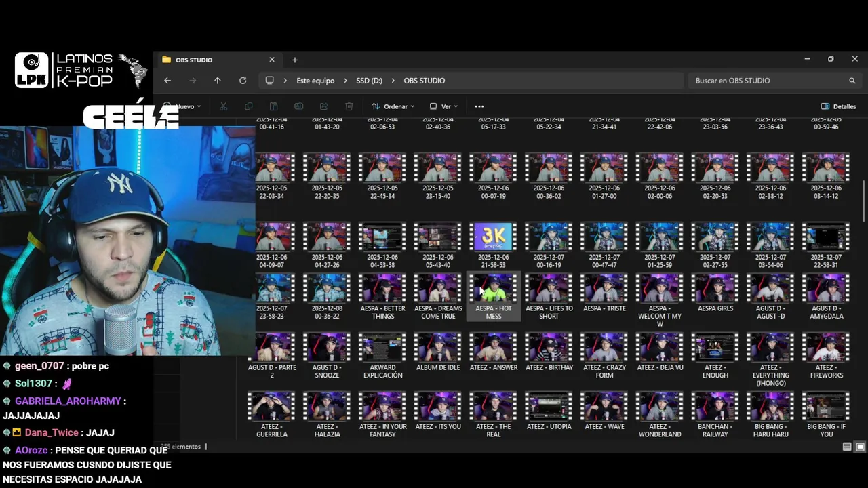This screenshot has height=488, width=868.
Task: Click the Delete trash icon
Action: (x=349, y=106)
